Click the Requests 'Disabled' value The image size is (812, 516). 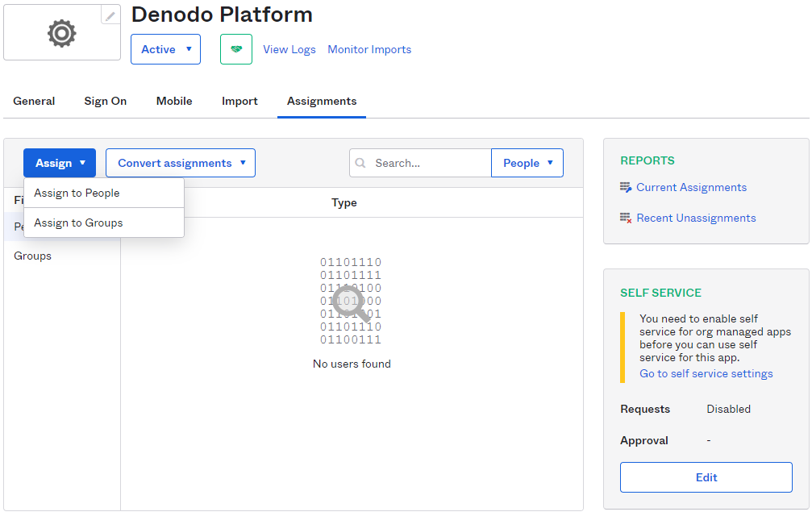coord(729,409)
